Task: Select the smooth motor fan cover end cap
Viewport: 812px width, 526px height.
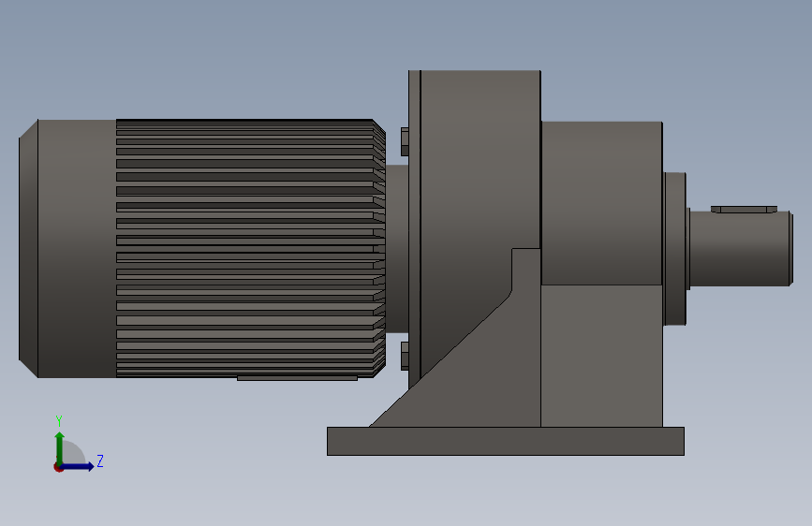Action: click(x=67, y=249)
